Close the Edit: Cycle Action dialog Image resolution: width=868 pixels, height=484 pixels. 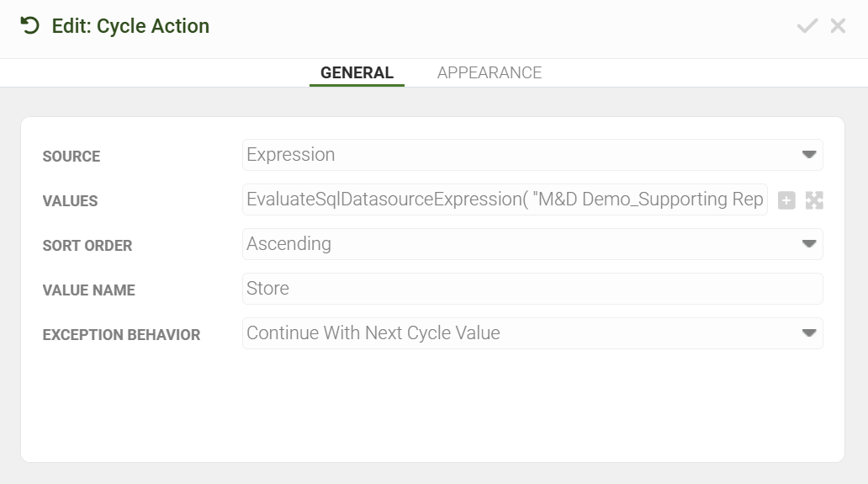(838, 26)
